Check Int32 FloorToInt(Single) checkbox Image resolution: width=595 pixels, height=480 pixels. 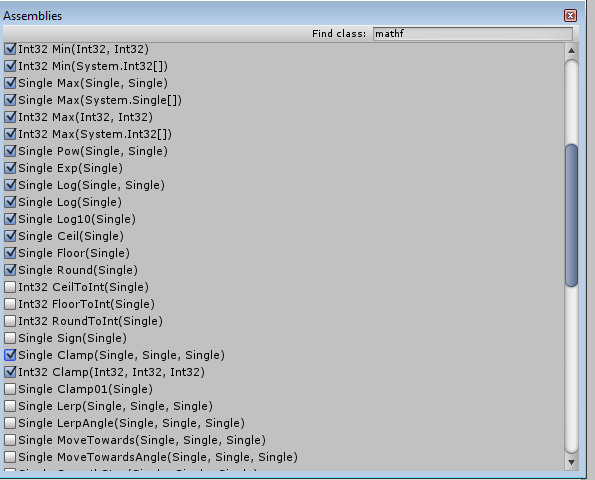click(10, 304)
